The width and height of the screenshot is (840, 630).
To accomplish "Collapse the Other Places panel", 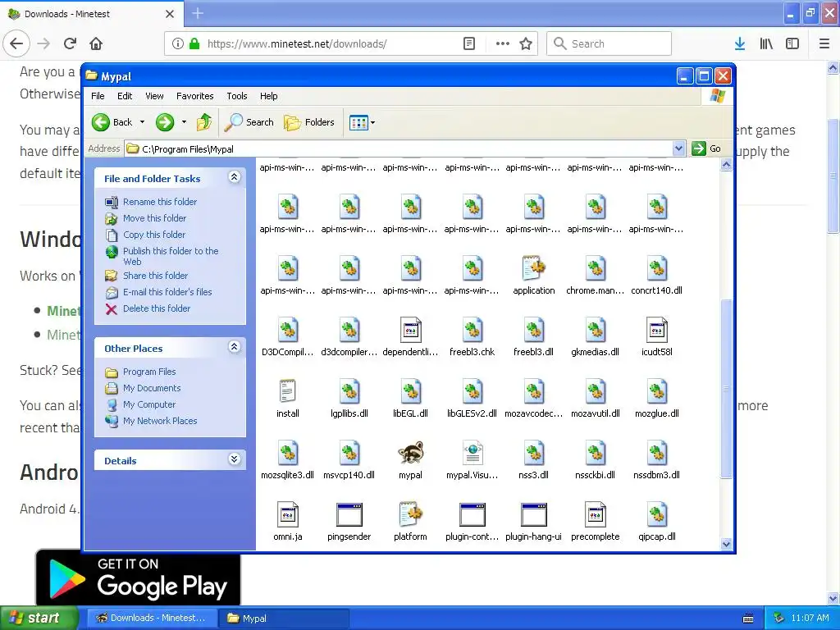I will [x=234, y=347].
